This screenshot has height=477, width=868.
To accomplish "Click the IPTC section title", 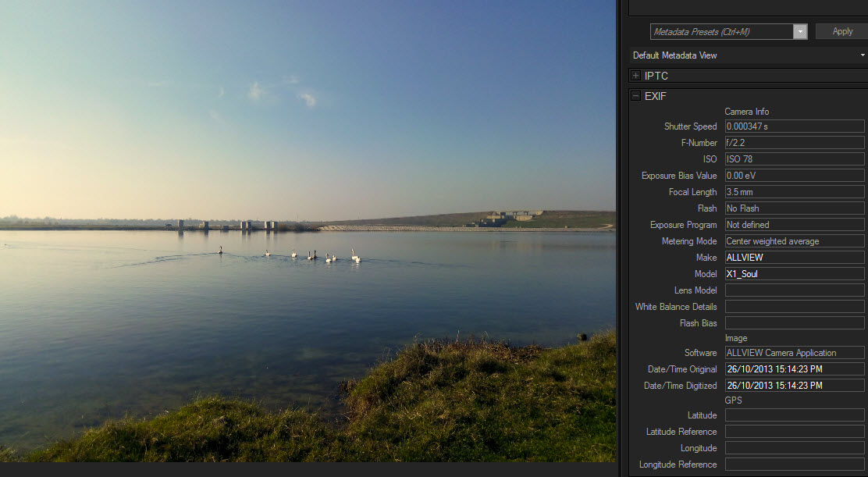I will coord(656,76).
